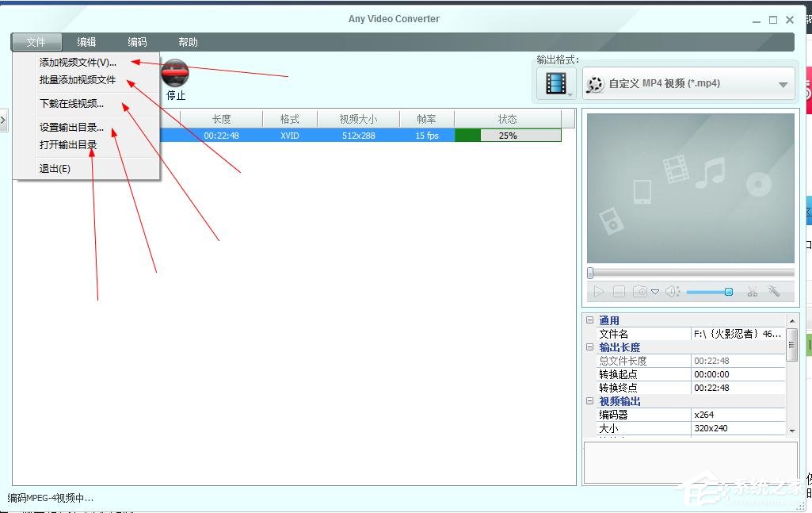Adjust the volume slider in preview controls

[709, 292]
